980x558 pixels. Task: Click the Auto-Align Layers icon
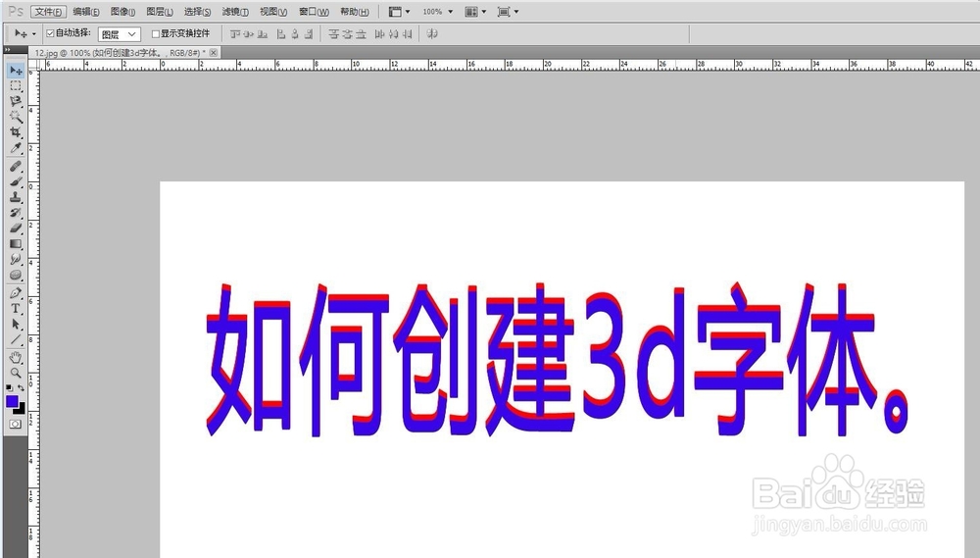pyautogui.click(x=432, y=33)
